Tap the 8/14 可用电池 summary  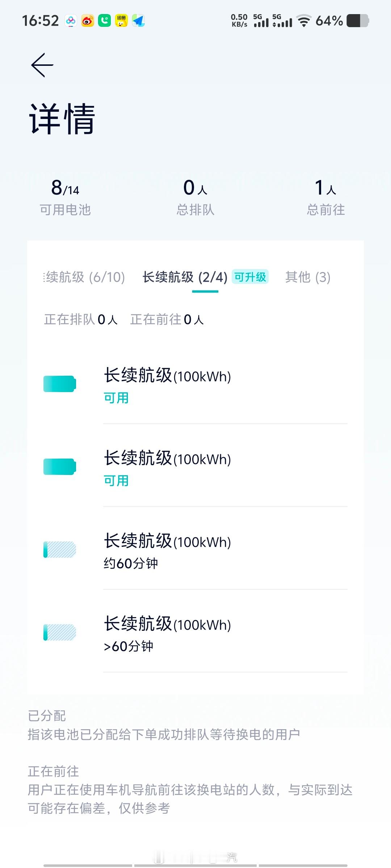(65, 197)
